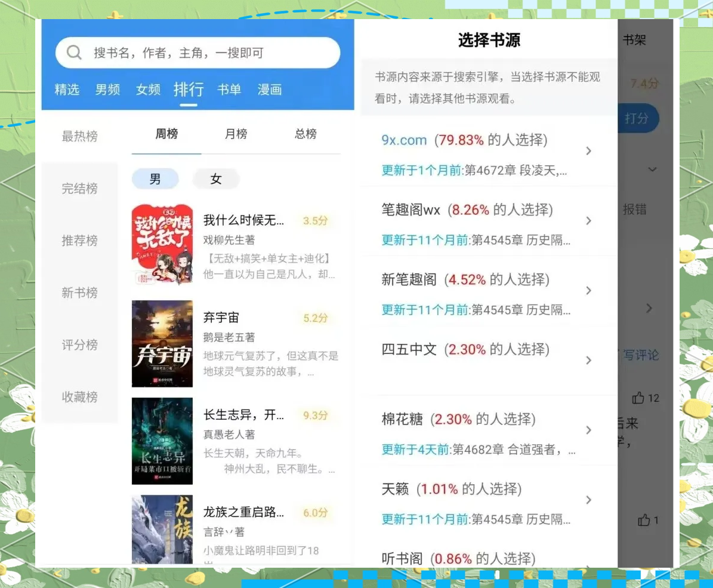Viewport: 713px width, 588px height.
Task: Expand the right-side arrow near 7.4分
Action: [650, 308]
